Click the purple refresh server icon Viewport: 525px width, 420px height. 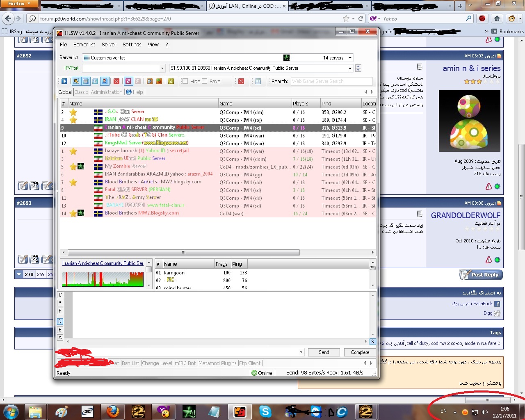point(128,81)
